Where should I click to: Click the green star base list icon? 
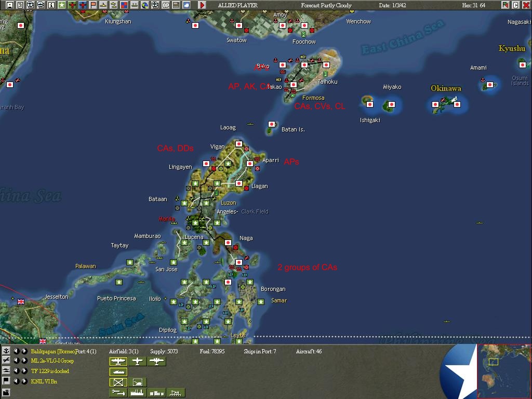(61, 5)
